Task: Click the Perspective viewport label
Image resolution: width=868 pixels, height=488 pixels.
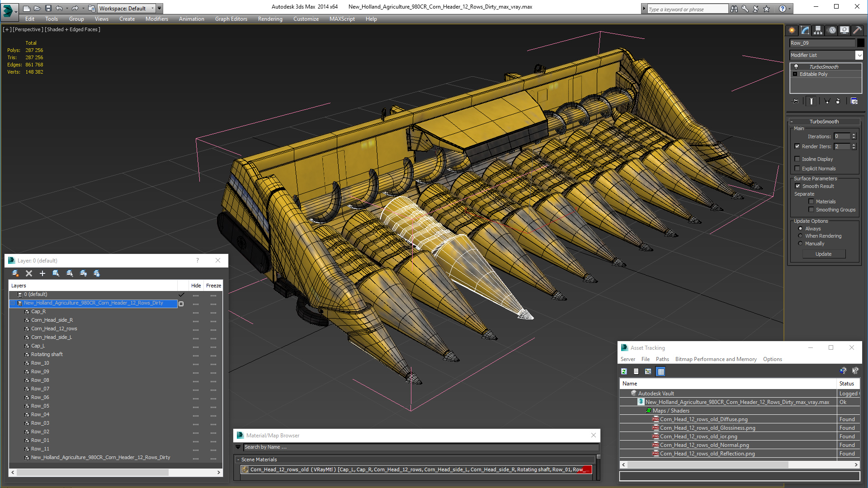Action: pyautogui.click(x=28, y=29)
